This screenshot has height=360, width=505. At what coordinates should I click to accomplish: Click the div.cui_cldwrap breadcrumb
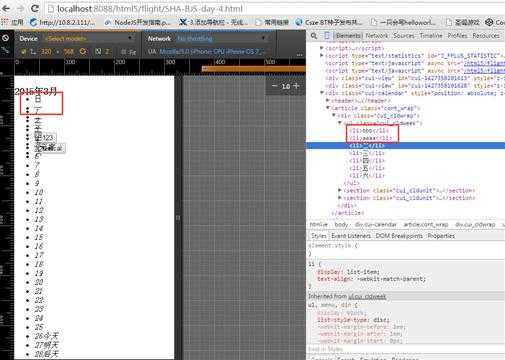(x=475, y=225)
